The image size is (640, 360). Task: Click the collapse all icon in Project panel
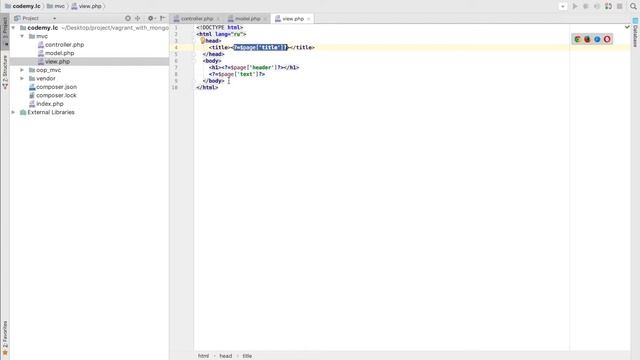(x=138, y=18)
